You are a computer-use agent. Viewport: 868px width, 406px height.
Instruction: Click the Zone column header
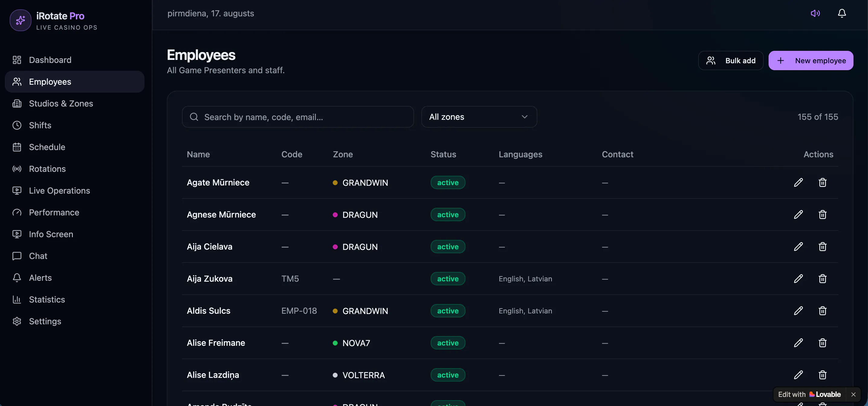[x=343, y=154]
